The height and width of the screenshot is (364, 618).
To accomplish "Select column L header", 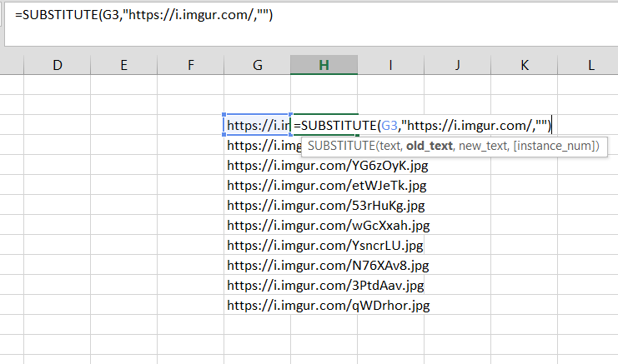I will click(590, 64).
